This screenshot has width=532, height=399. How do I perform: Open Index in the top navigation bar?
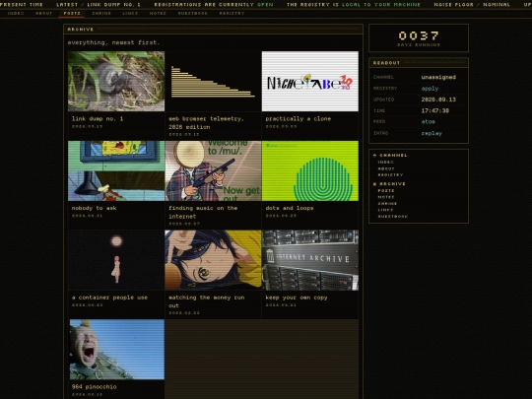[x=16, y=13]
